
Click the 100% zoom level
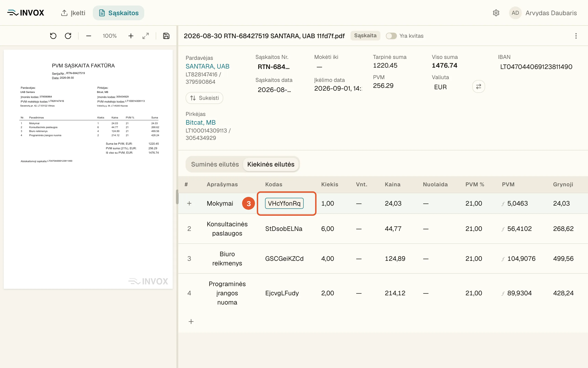110,36
